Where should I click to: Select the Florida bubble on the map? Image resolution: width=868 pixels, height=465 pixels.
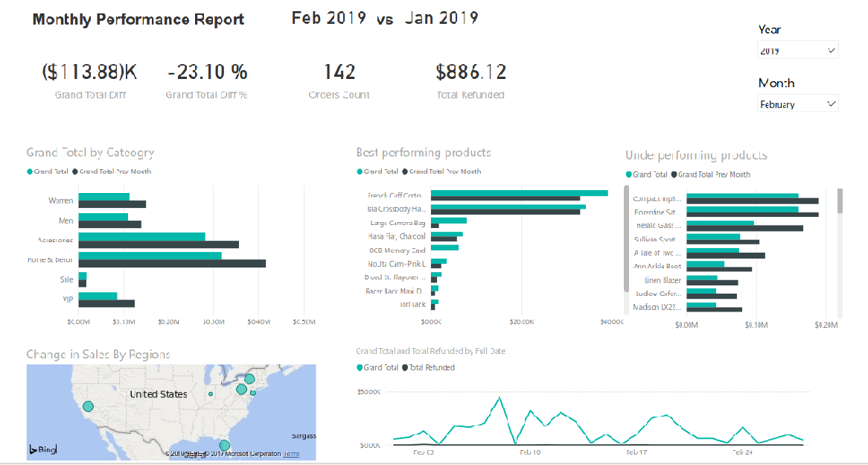pos(224,445)
